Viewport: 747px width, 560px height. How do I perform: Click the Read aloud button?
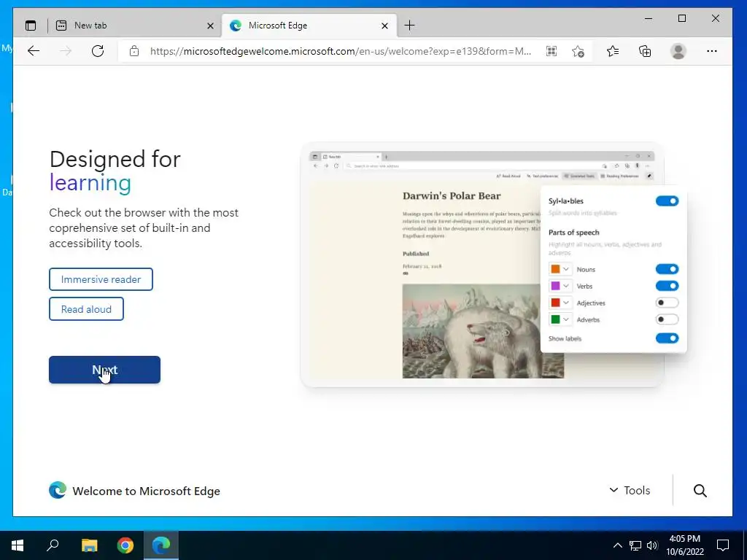point(86,309)
